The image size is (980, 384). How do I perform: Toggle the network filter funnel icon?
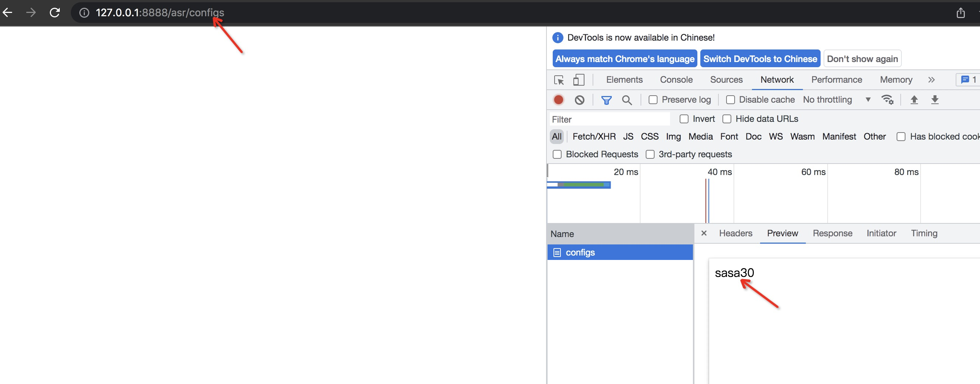[606, 100]
